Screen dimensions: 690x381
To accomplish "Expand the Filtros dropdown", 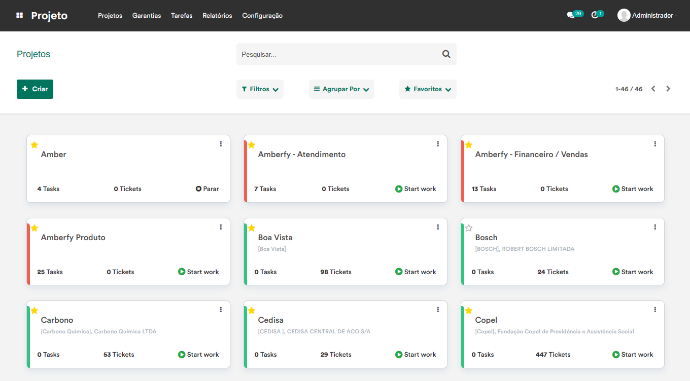I will (x=260, y=89).
